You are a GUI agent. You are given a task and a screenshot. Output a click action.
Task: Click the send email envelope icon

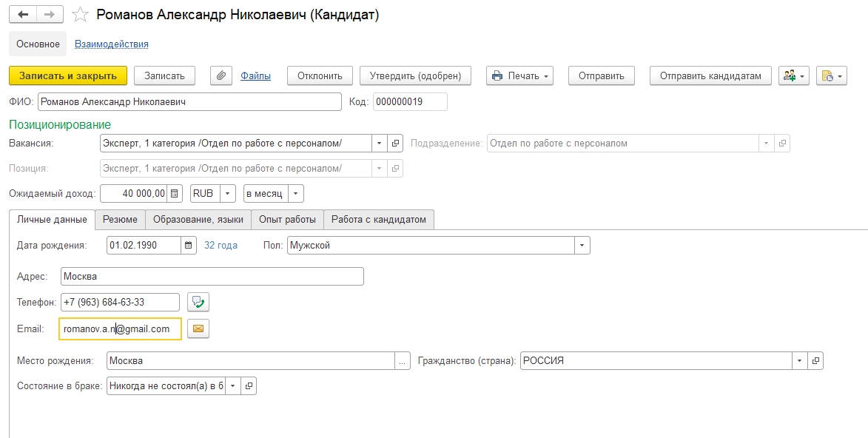point(198,328)
